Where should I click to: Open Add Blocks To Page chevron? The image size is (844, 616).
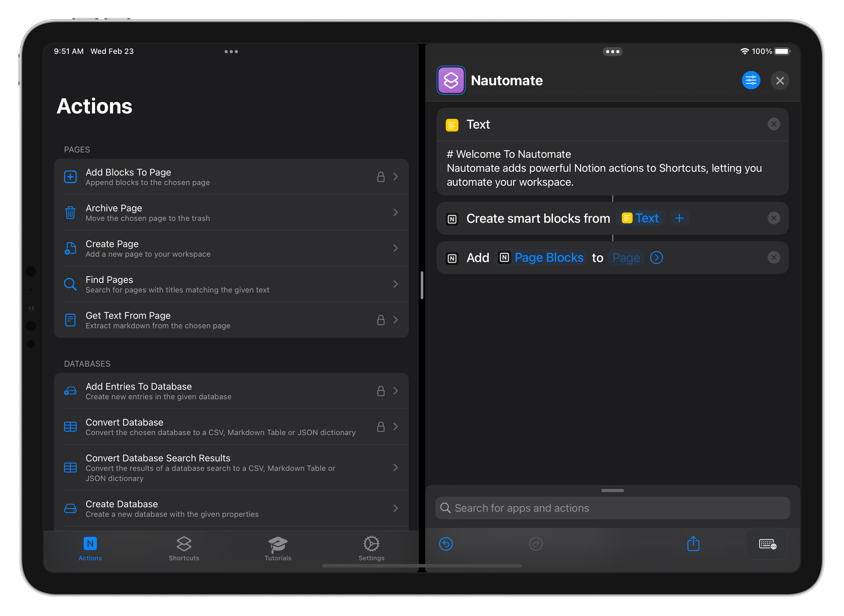395,177
